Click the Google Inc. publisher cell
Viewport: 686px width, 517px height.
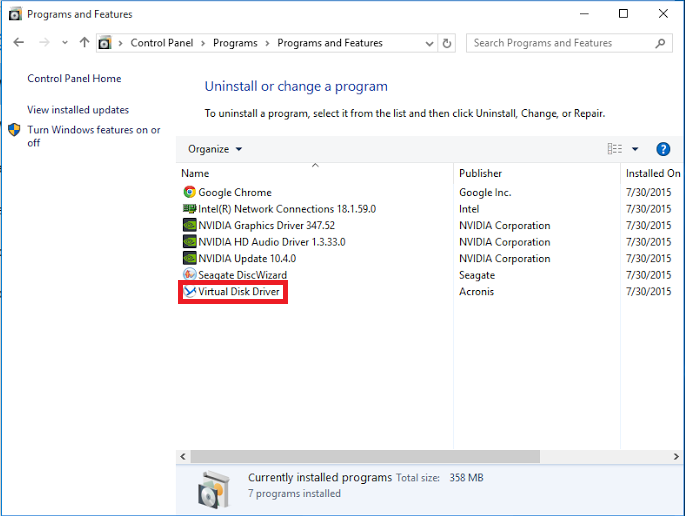pos(485,192)
